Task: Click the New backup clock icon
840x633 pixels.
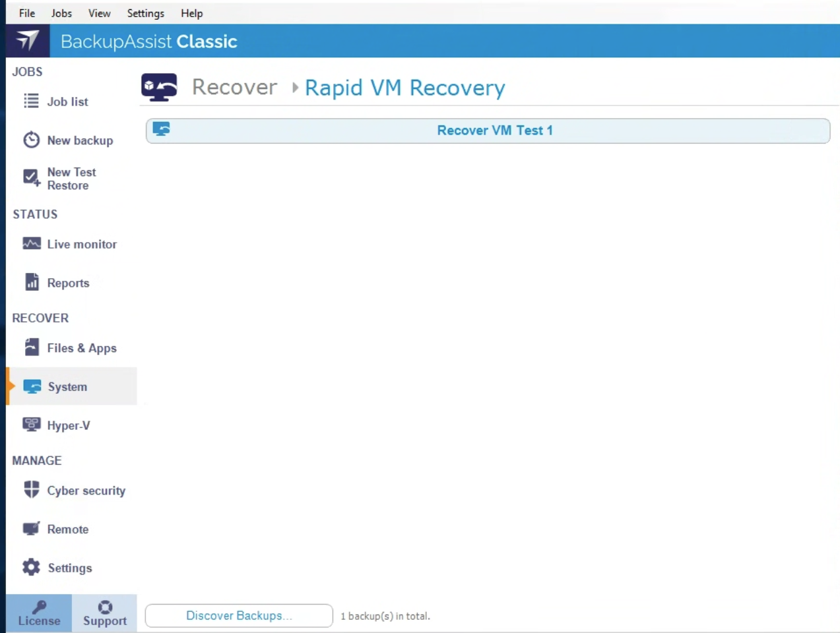Action: (31, 140)
